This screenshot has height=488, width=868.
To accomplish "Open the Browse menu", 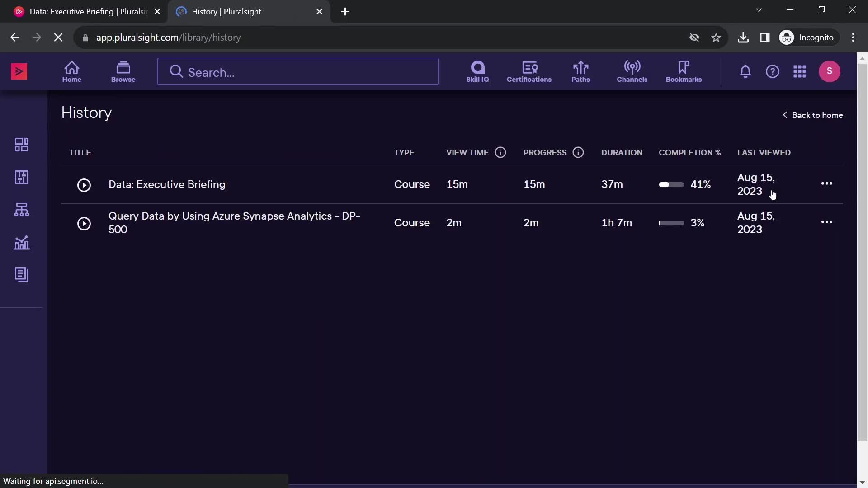I will point(123,72).
